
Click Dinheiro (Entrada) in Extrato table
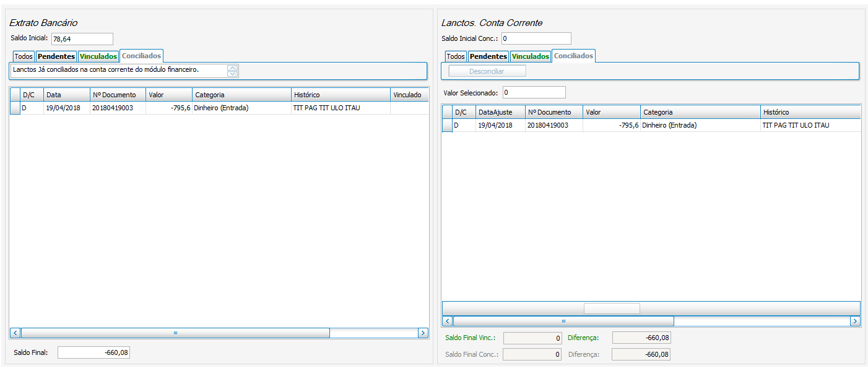(x=221, y=108)
